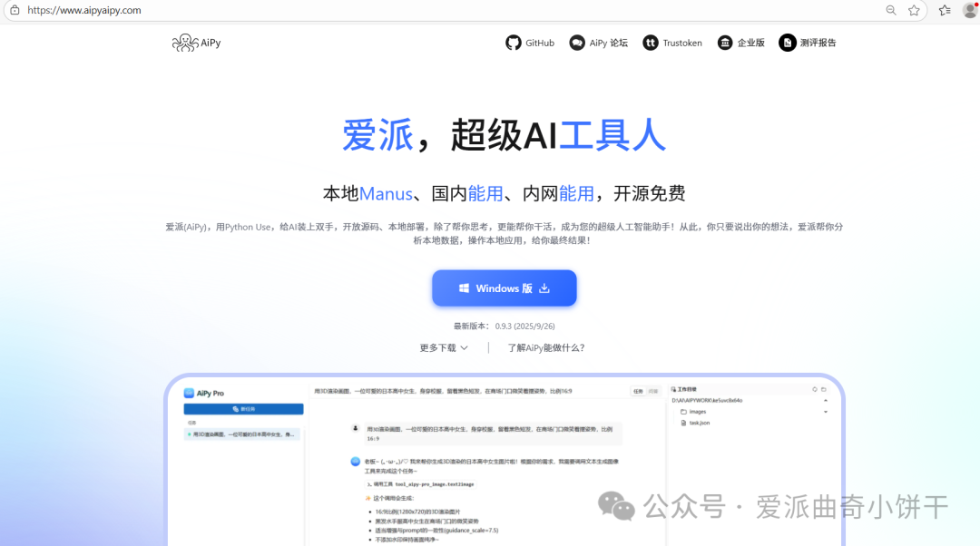Click the AiPy octopus logo
This screenshot has height=546, width=980.
pyautogui.click(x=196, y=43)
